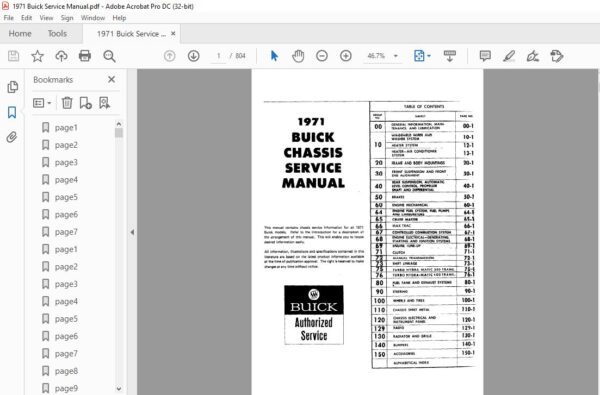Toggle the Bookmarks panel icon in sidebar

[12, 112]
